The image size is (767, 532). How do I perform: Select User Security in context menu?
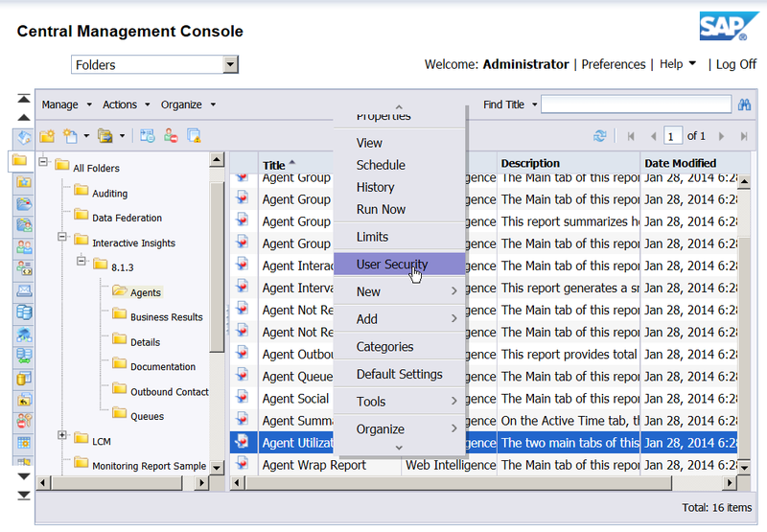(x=392, y=265)
